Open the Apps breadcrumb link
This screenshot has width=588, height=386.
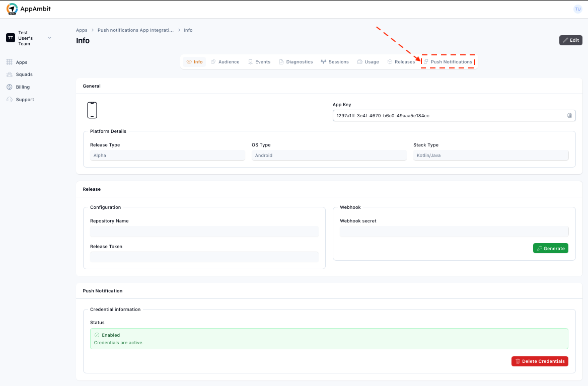(82, 30)
